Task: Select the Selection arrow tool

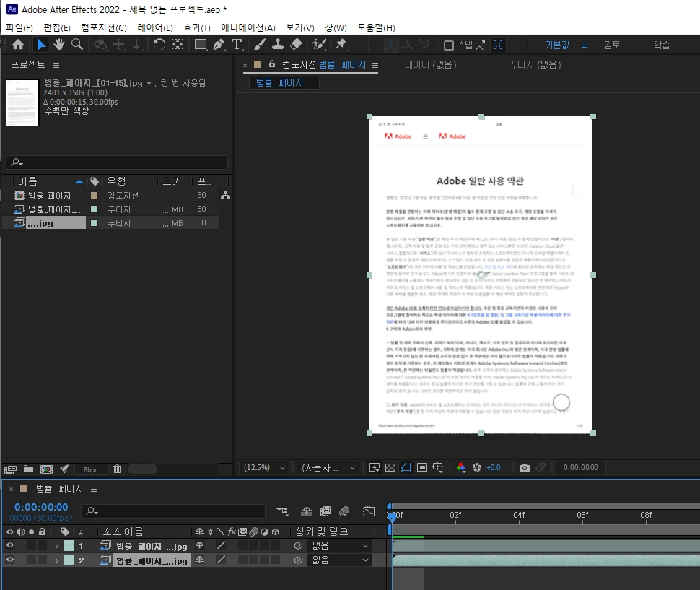Action: click(x=41, y=45)
